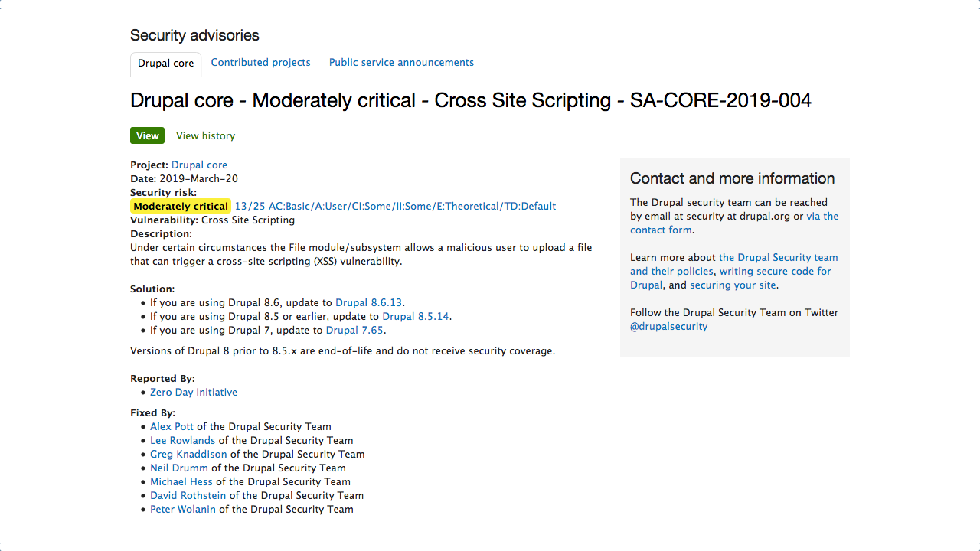Select the date text 2019-March-20
Image resolution: width=980 pixels, height=551 pixels.
(198, 178)
